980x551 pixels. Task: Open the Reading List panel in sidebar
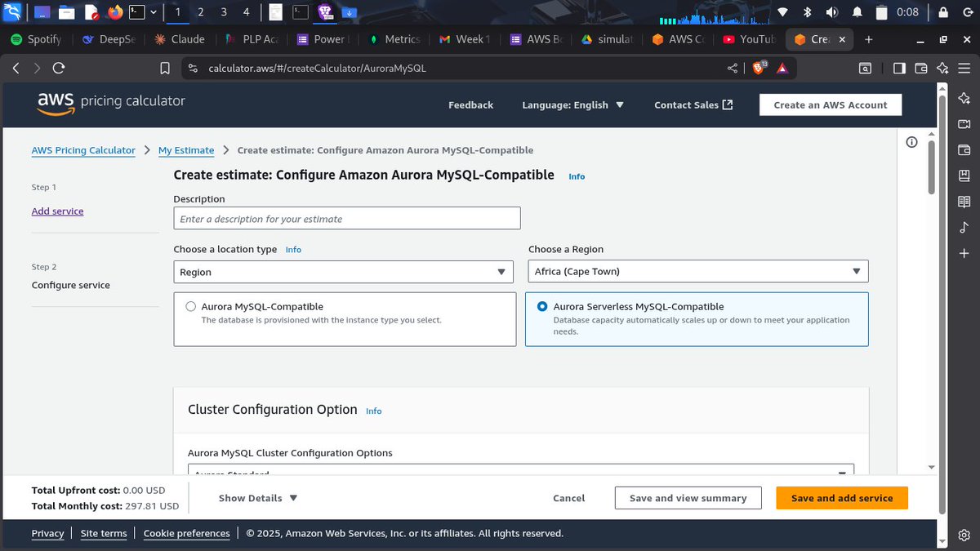point(964,203)
